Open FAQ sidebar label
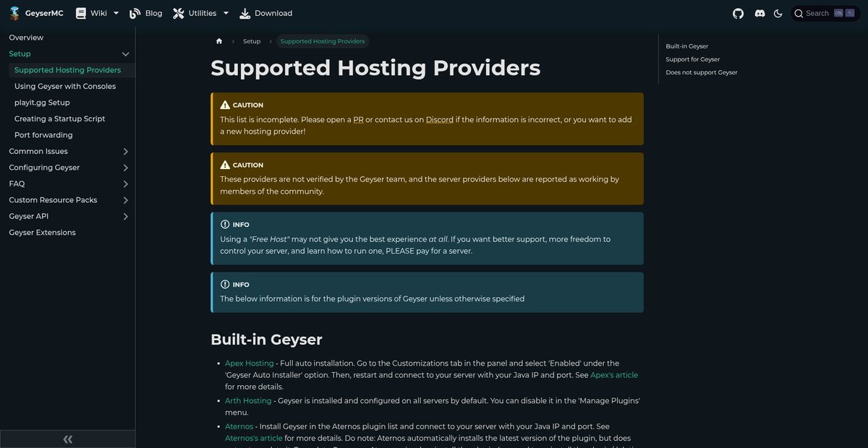 coord(17,184)
